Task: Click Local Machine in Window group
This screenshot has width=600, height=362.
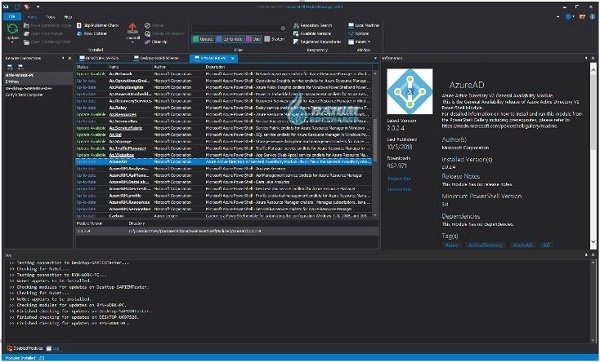Action: 364,25
